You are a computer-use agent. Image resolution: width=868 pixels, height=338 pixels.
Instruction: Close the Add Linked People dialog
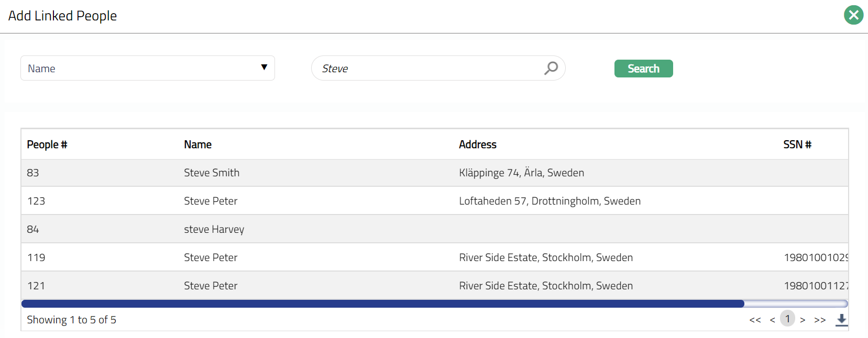point(853,15)
